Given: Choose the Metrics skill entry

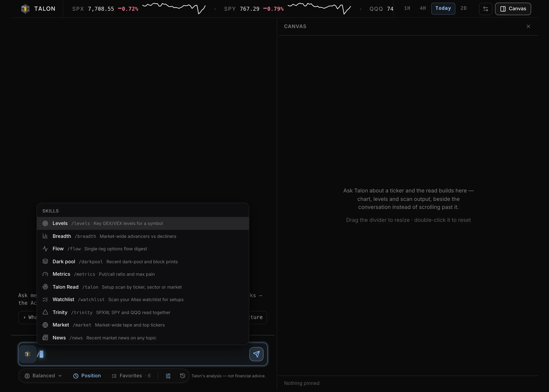Looking at the screenshot, I should click(x=143, y=274).
